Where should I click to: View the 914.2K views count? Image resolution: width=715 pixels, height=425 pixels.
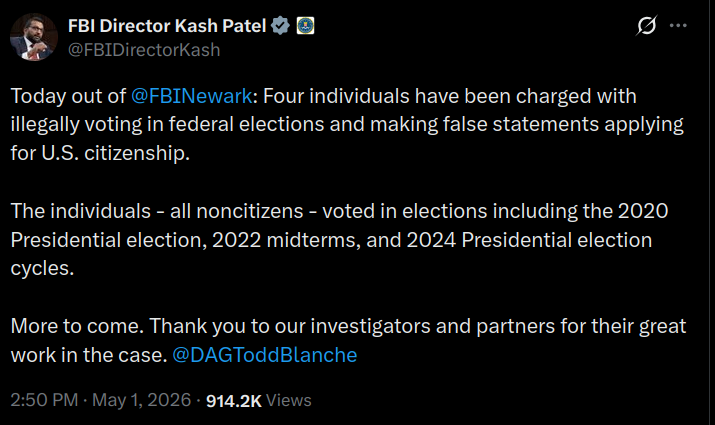click(233, 401)
